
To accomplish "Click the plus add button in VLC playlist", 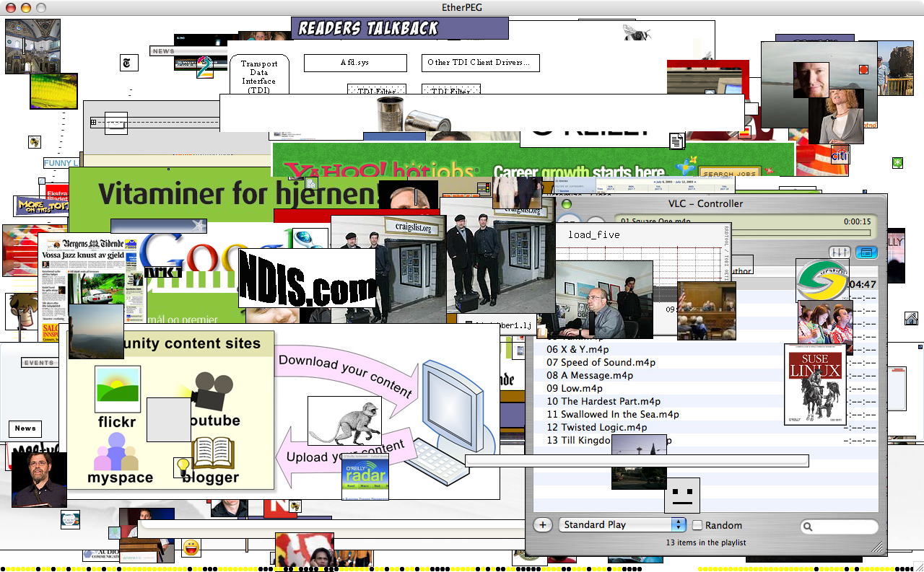I will 543,525.
